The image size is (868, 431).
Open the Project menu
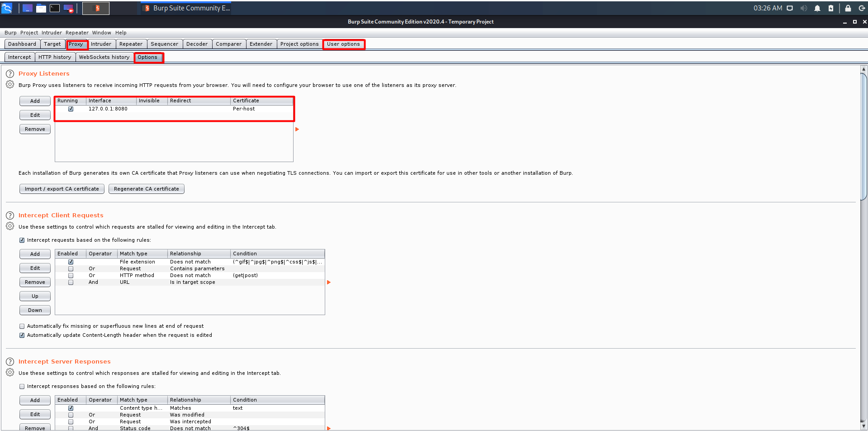coord(29,33)
